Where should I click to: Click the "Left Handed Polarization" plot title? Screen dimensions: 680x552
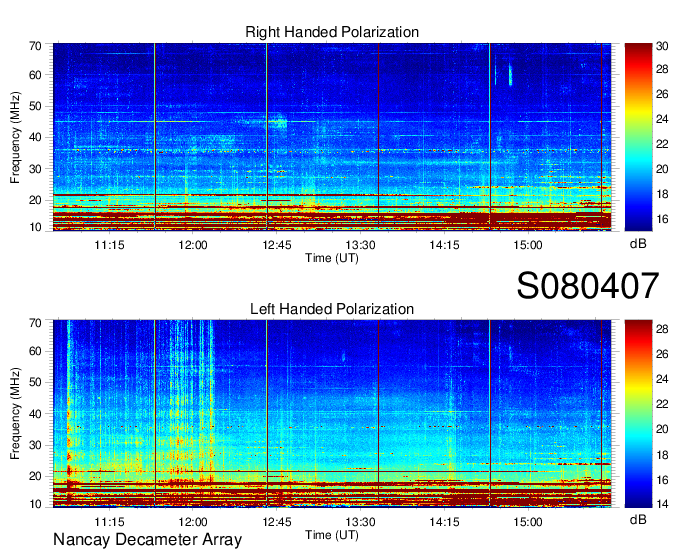(332, 309)
